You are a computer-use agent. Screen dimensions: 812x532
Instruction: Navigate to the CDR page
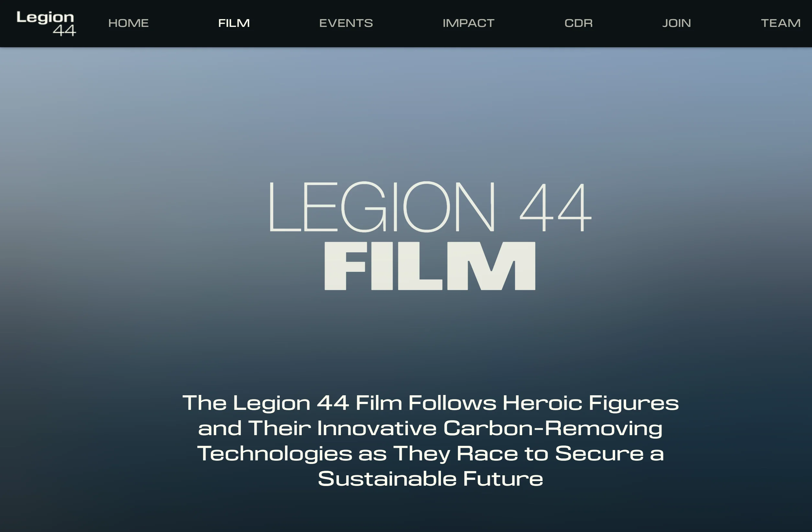click(x=578, y=23)
